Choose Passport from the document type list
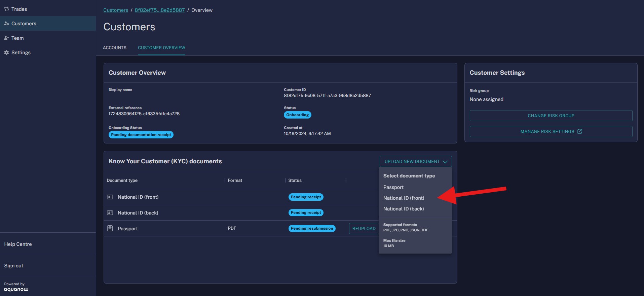 click(393, 187)
